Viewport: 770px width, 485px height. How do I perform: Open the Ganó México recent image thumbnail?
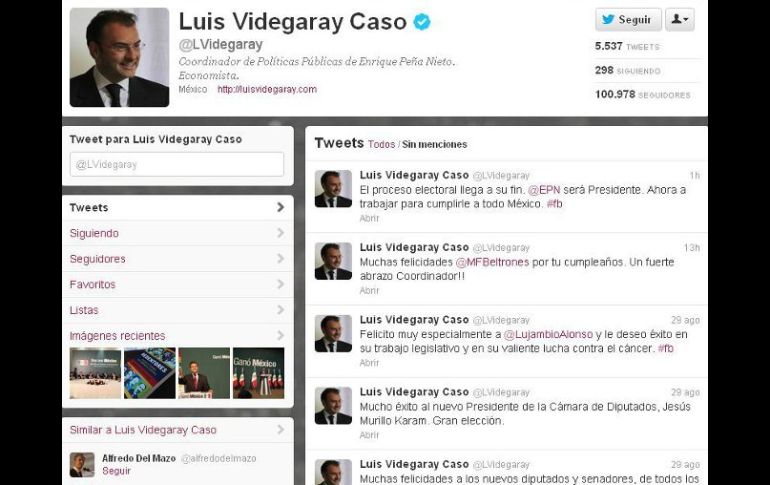(258, 373)
